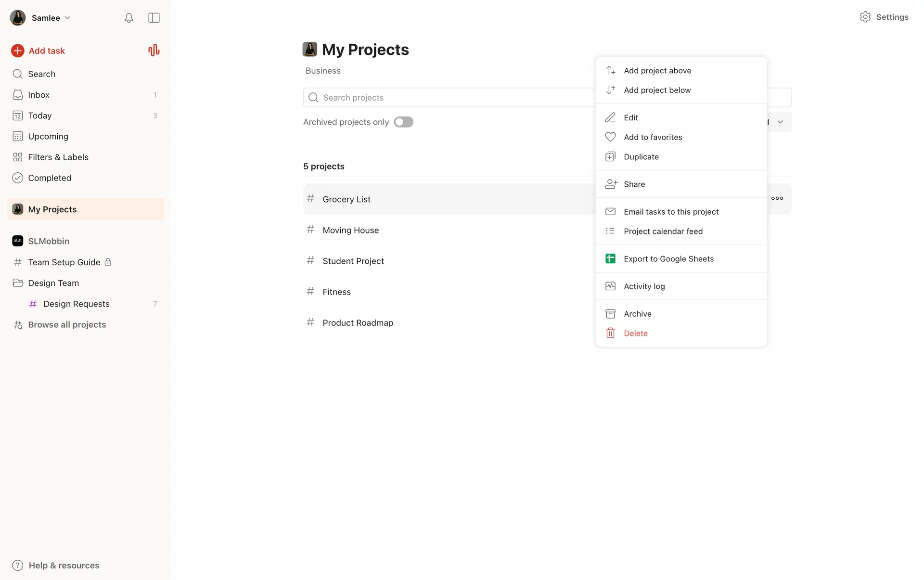The width and height of the screenshot is (924, 580).
Task: Click the Search projects input field
Action: click(x=448, y=98)
